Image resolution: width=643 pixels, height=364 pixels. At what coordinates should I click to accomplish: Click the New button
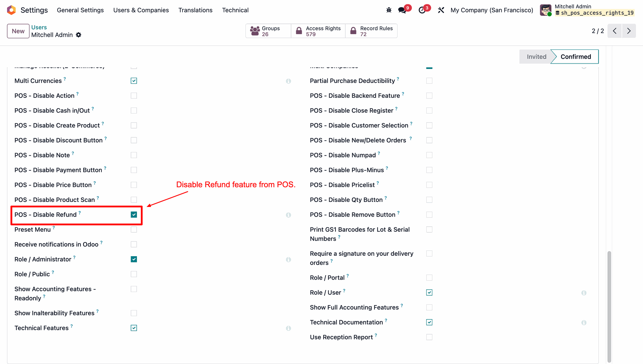pyautogui.click(x=18, y=31)
